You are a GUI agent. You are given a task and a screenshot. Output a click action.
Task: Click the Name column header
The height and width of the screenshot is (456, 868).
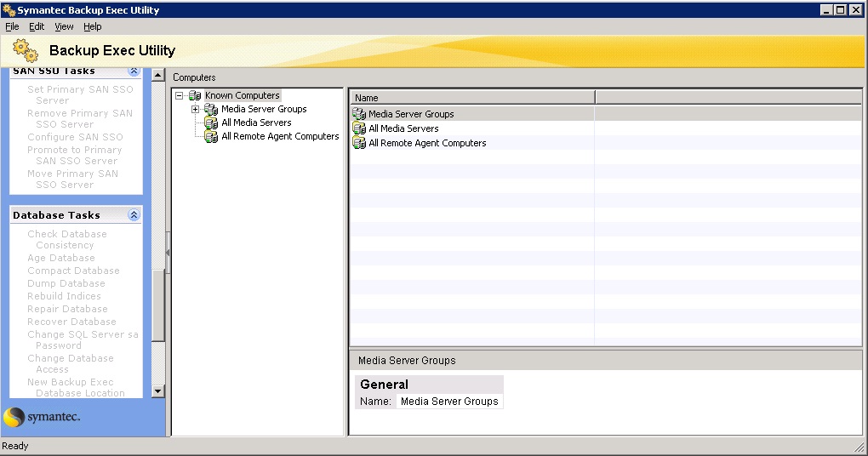(472, 98)
